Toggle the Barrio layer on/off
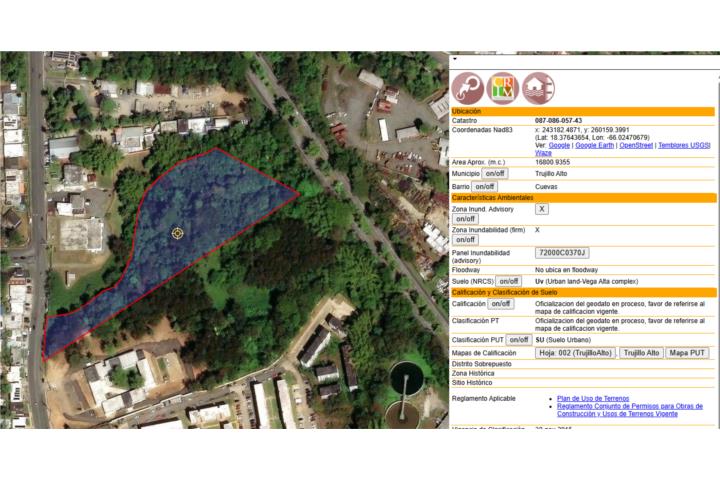The width and height of the screenshot is (720, 480). (484, 186)
